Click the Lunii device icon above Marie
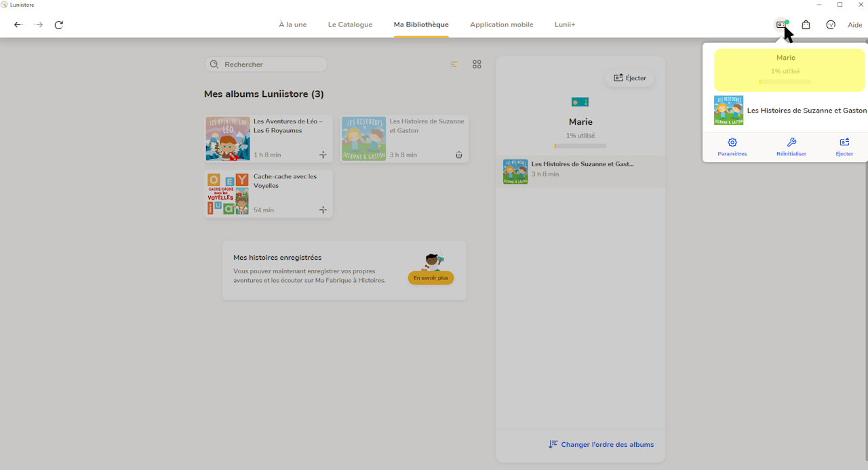 pyautogui.click(x=580, y=102)
